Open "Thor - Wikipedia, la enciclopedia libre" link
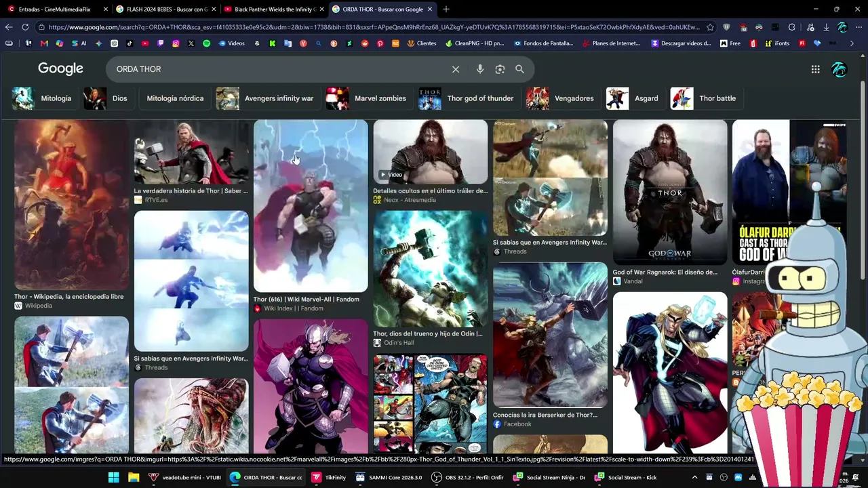This screenshot has width=868, height=488. (69, 296)
